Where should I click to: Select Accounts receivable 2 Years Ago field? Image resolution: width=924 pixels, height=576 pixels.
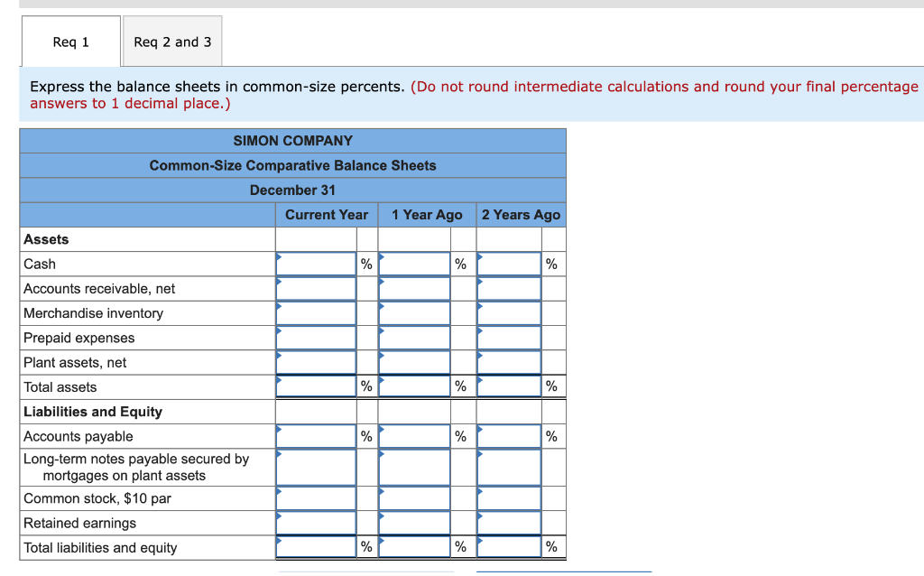[509, 289]
